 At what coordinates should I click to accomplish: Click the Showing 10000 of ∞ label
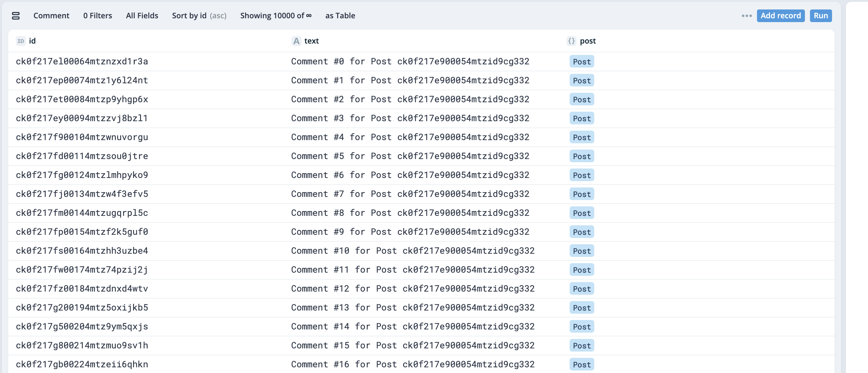click(x=276, y=15)
